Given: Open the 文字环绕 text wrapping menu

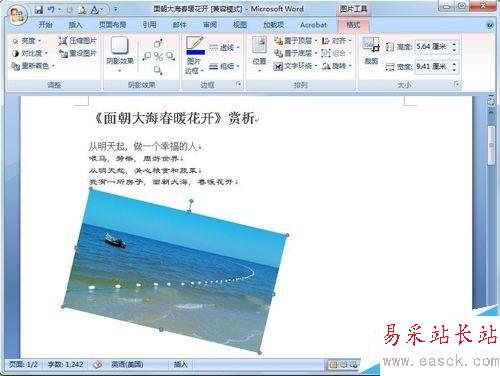Looking at the screenshot, I should pos(295,66).
